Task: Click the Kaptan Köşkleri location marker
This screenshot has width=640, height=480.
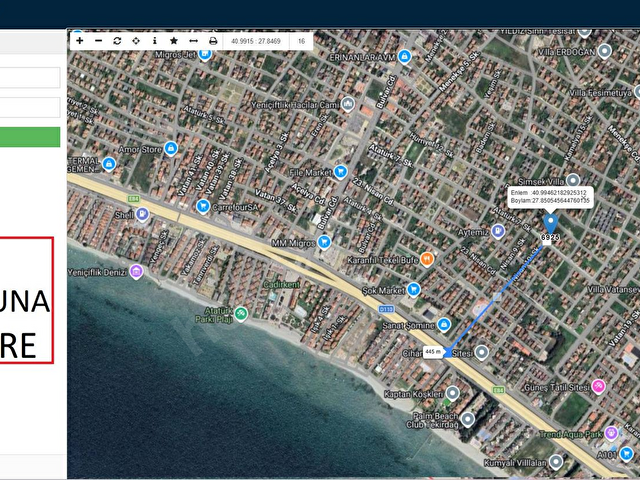Action: pyautogui.click(x=452, y=393)
